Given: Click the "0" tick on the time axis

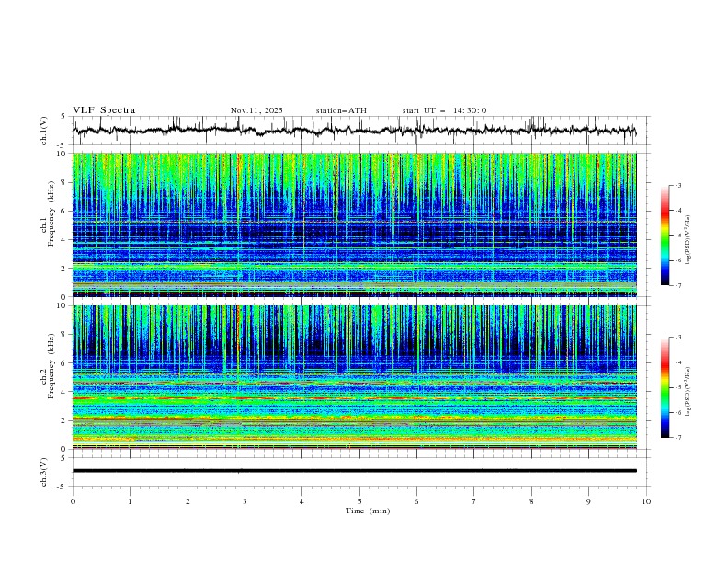Looking at the screenshot, I should (73, 501).
